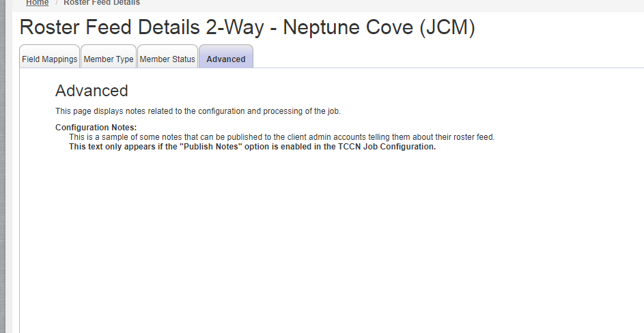Click the gray left sidebar strip
This screenshot has width=644, height=333.
click(3, 166)
